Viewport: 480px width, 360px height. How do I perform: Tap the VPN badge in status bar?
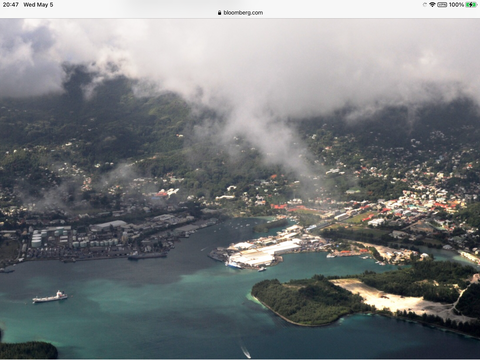tap(442, 5)
